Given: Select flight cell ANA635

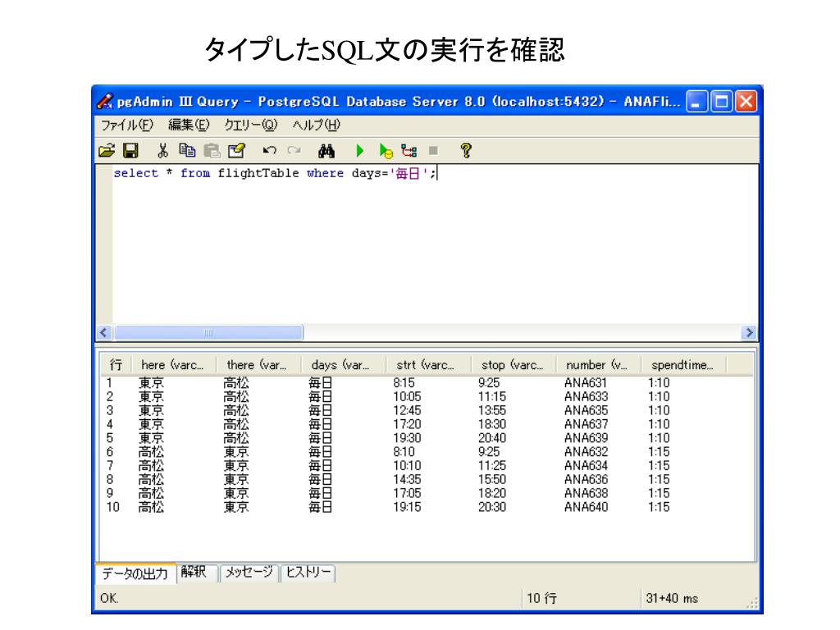Looking at the screenshot, I should coord(586,411).
